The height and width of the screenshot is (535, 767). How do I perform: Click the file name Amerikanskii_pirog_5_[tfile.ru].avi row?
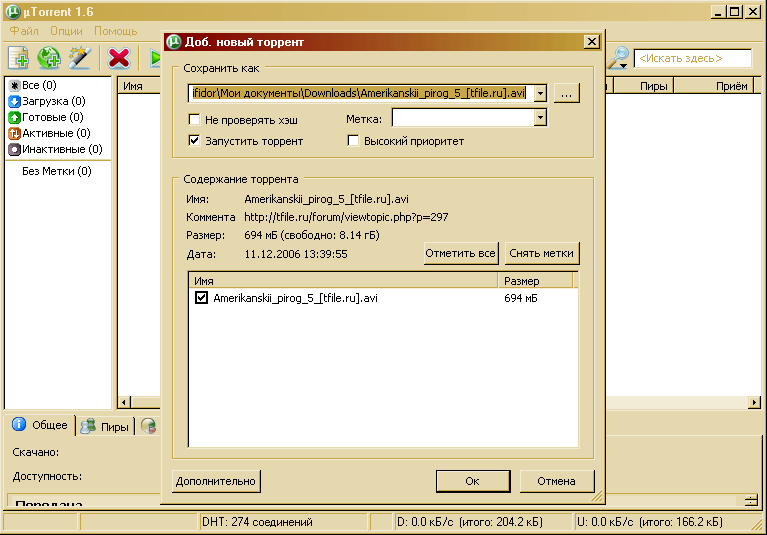click(x=295, y=298)
